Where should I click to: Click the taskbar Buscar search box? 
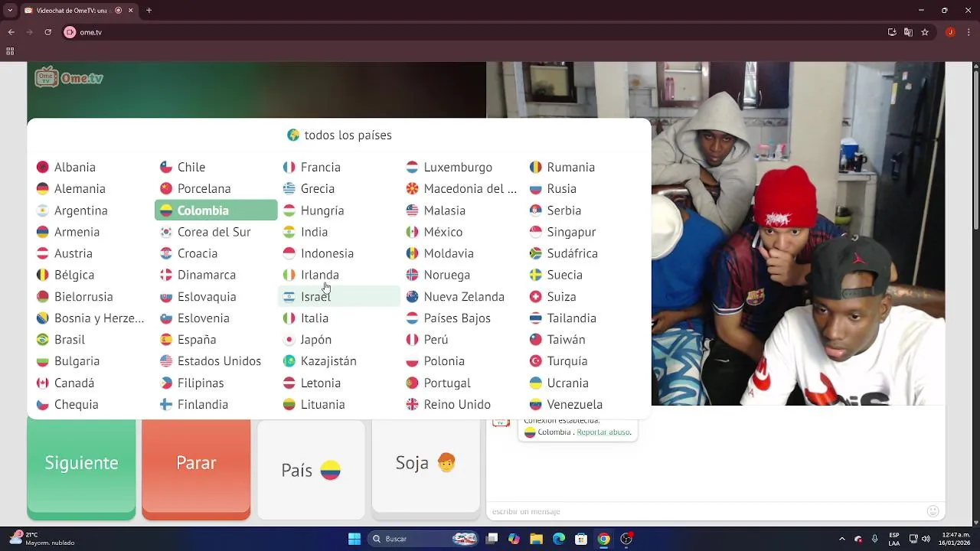click(x=423, y=539)
